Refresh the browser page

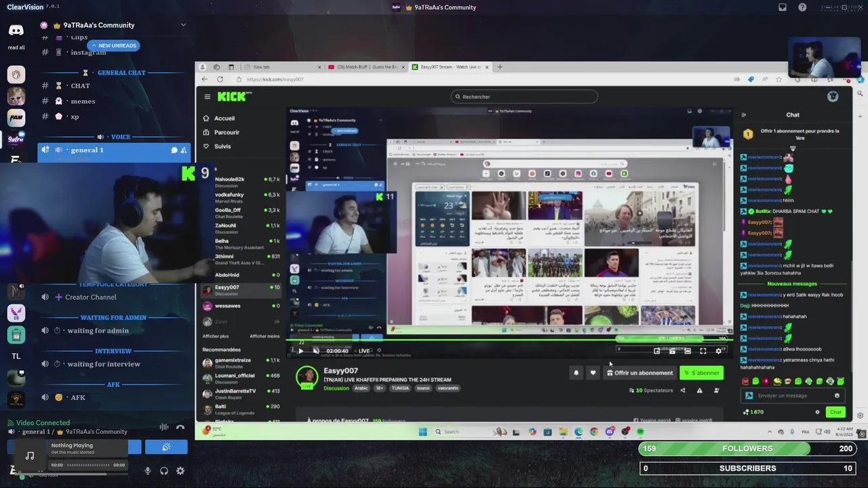(x=220, y=79)
